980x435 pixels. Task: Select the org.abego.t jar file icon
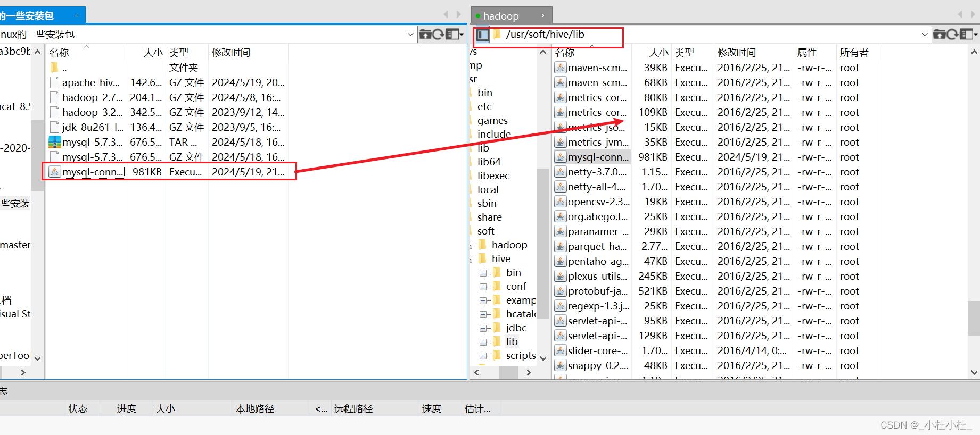coord(560,216)
